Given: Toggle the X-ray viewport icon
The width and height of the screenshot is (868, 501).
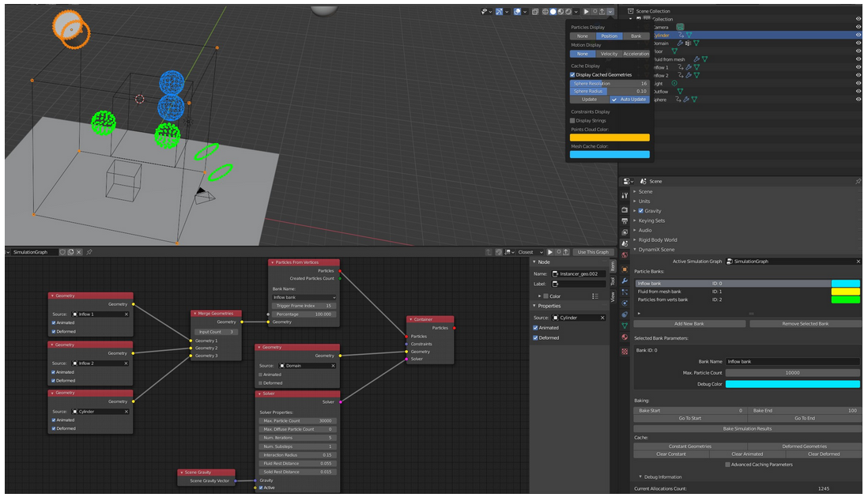Looking at the screenshot, I should tap(535, 12).
